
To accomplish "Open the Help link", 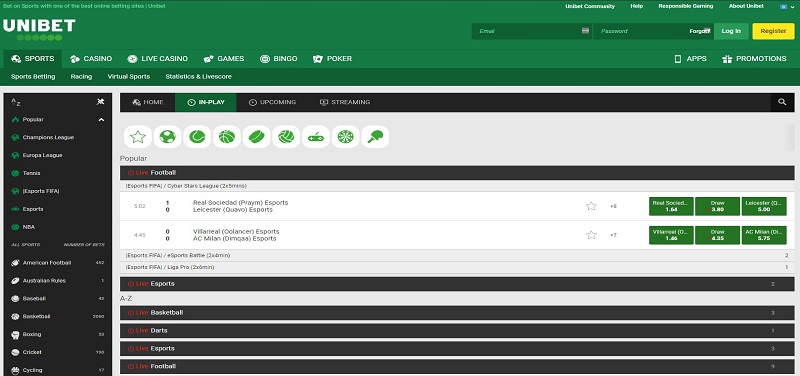I will (636, 6).
